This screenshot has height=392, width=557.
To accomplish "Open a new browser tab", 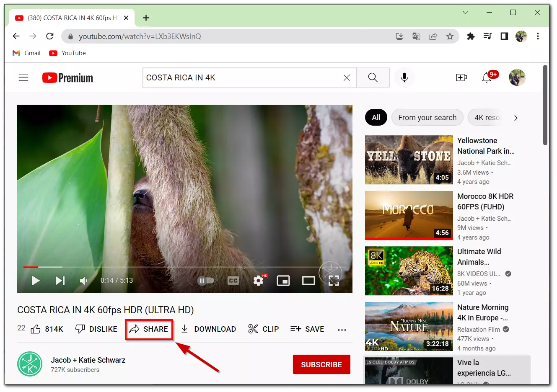I will [146, 18].
